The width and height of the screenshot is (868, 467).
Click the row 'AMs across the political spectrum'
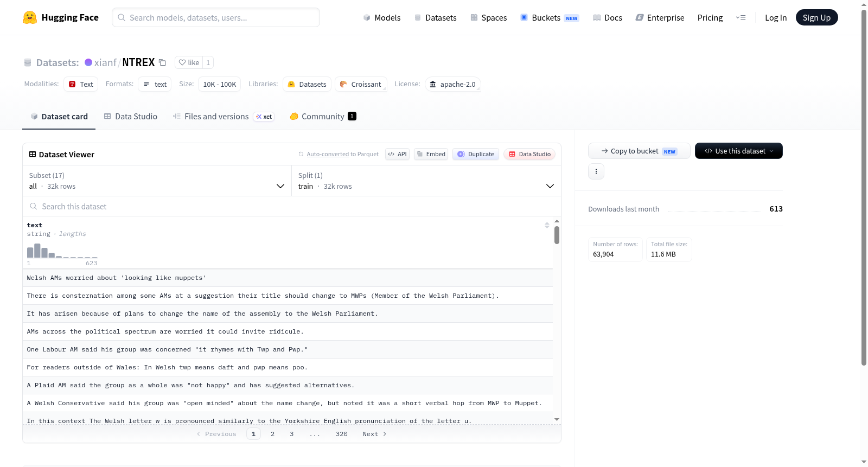288,331
